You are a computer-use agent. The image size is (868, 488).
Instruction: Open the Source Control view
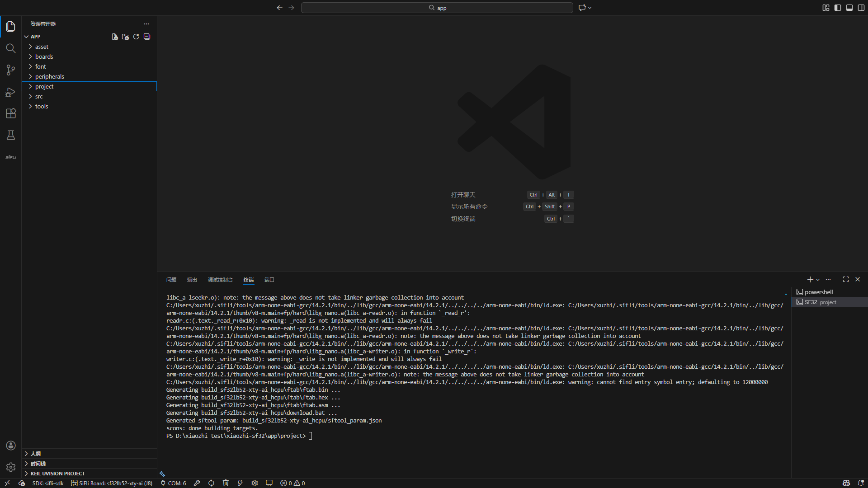click(11, 70)
